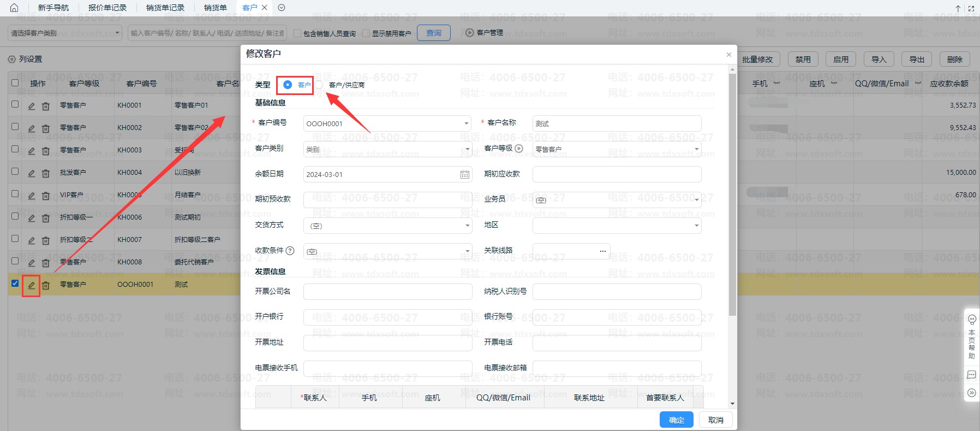Switch to the 报价单记录 tab
Screen dimensions: 980x431
pyautogui.click(x=107, y=8)
